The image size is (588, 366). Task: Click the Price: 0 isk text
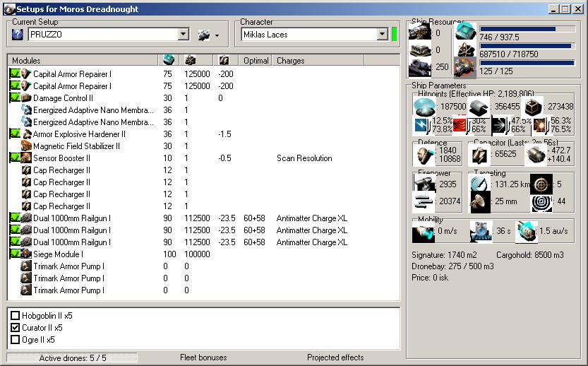(x=430, y=278)
